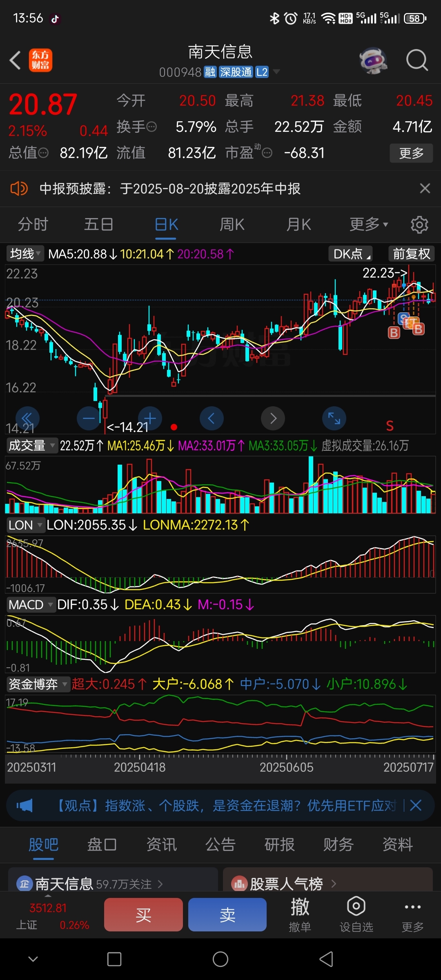
Task: Expand the 更多 period dropdown
Action: (369, 224)
